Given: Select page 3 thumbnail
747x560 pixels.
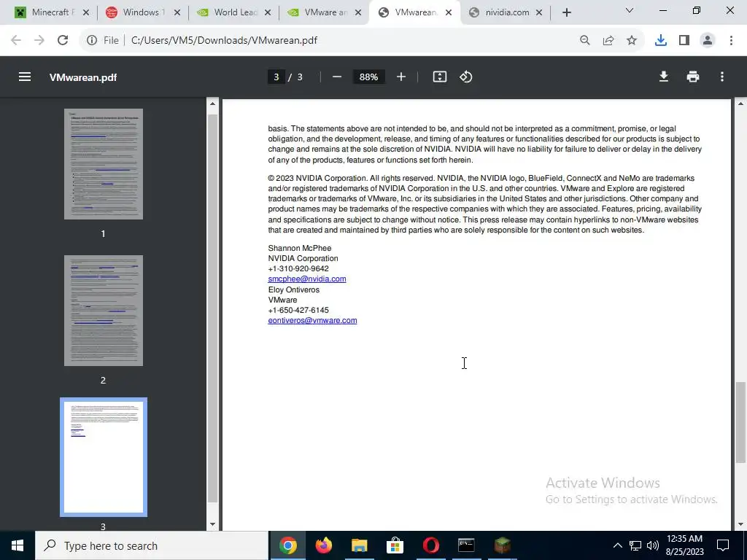Looking at the screenshot, I should pos(104,457).
